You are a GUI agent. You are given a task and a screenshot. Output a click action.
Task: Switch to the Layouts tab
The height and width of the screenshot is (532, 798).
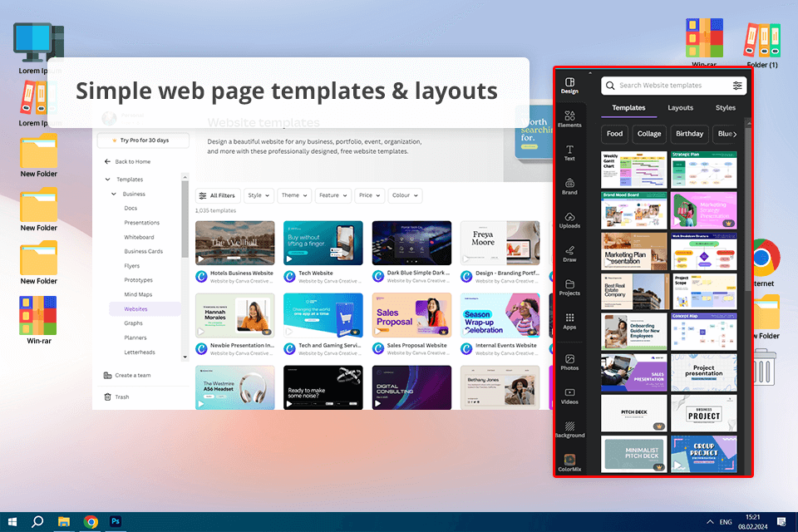pos(681,108)
